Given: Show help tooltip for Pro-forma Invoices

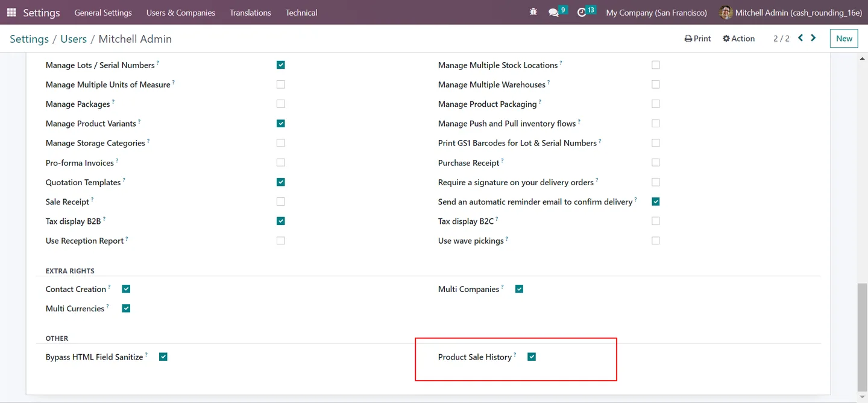Looking at the screenshot, I should pyautogui.click(x=117, y=160).
